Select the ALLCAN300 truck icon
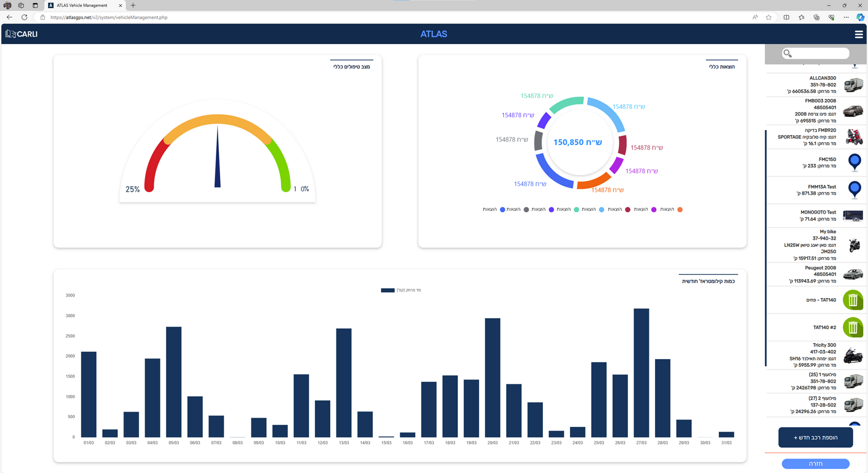The width and height of the screenshot is (868, 473). [853, 85]
